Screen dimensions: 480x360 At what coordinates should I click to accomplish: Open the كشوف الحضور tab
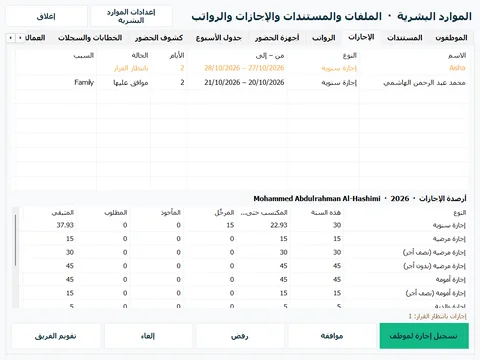click(159, 38)
